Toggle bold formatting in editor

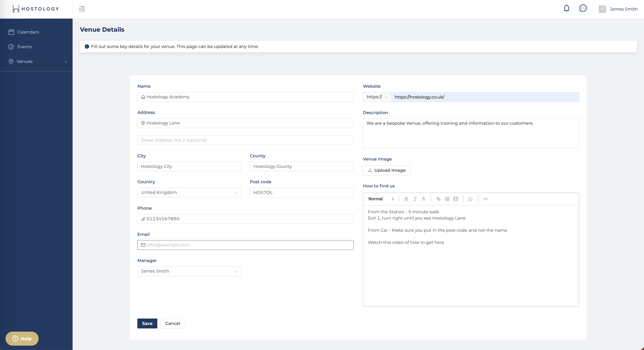[406, 199]
